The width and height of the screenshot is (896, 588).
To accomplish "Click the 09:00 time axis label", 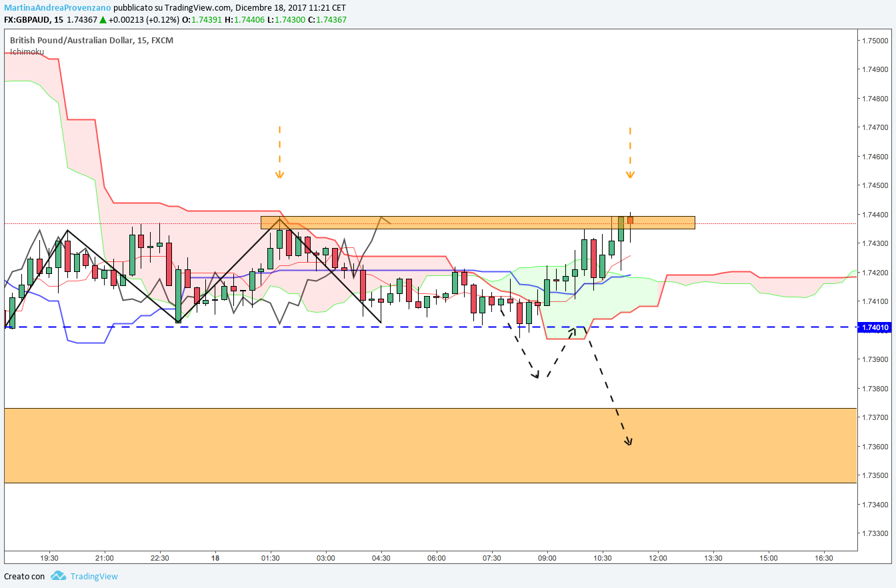I will (x=547, y=558).
